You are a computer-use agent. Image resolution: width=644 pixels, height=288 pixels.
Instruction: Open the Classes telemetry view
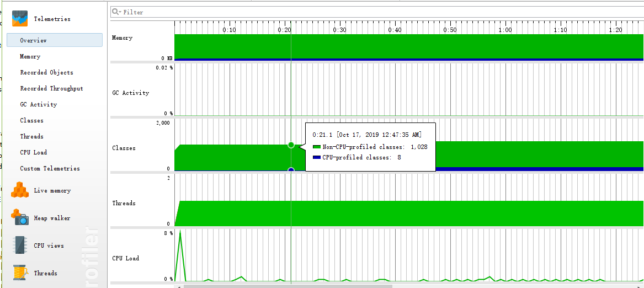tap(31, 120)
